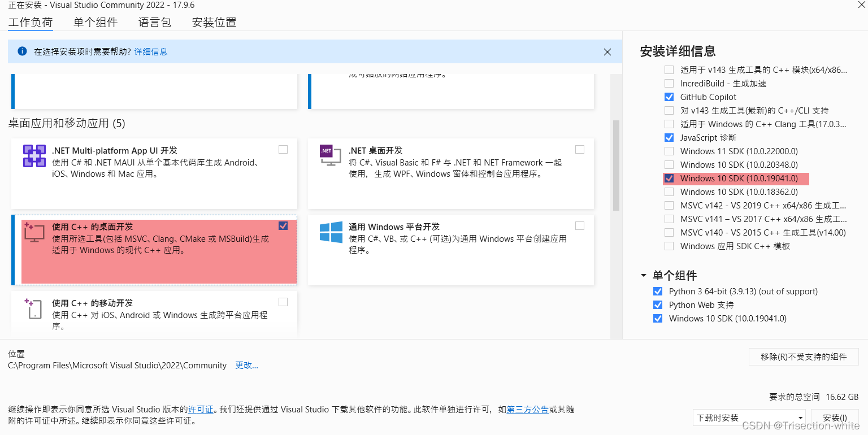Check MSVC v141 – VS 2017 build tools

pyautogui.click(x=669, y=219)
